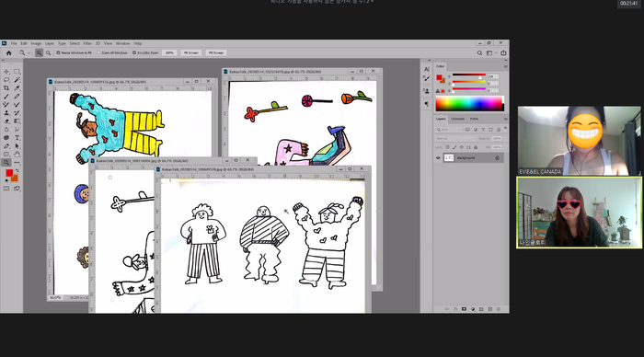Select the Gradient tool
Image resolution: width=644 pixels, height=357 pixels.
point(17,121)
